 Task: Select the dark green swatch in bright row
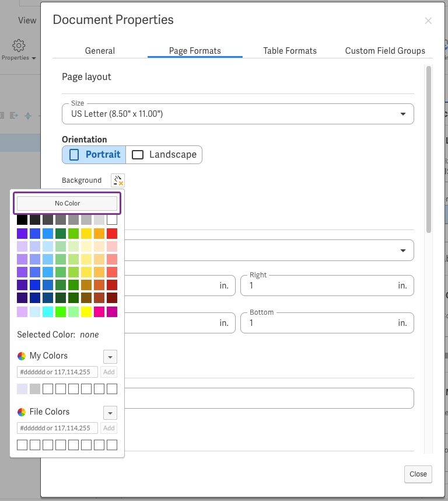click(x=61, y=234)
